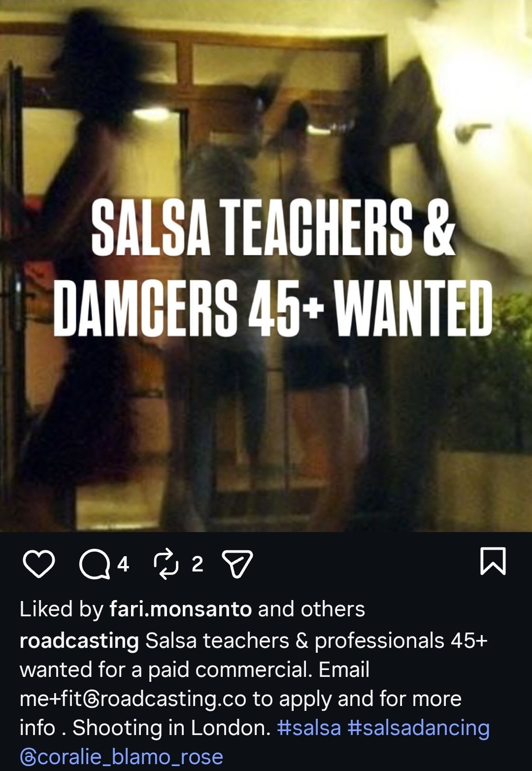The width and height of the screenshot is (532, 771).
Task: Tap the 'DAMCERS 45+ WANTED' text overlay
Action: (x=273, y=308)
